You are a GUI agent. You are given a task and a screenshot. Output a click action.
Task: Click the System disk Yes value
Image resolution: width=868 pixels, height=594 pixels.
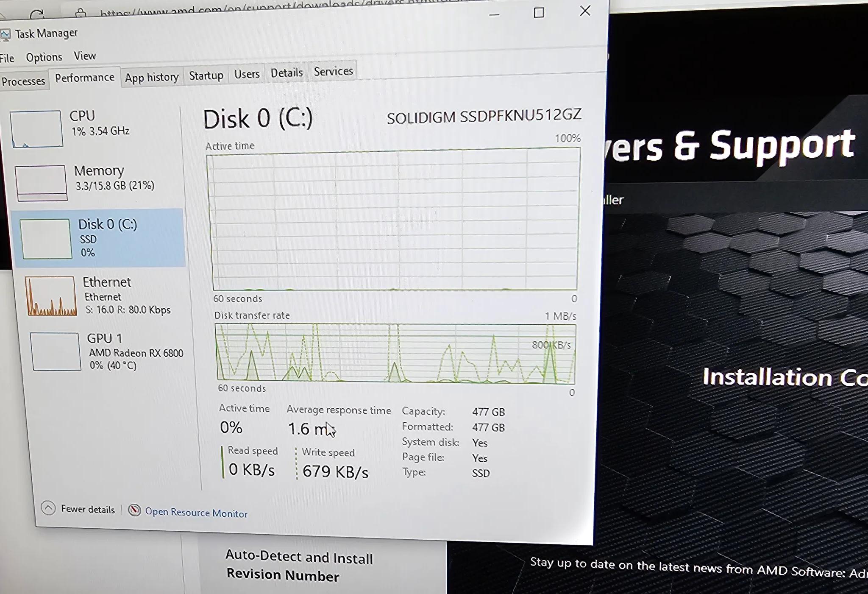pyautogui.click(x=480, y=443)
